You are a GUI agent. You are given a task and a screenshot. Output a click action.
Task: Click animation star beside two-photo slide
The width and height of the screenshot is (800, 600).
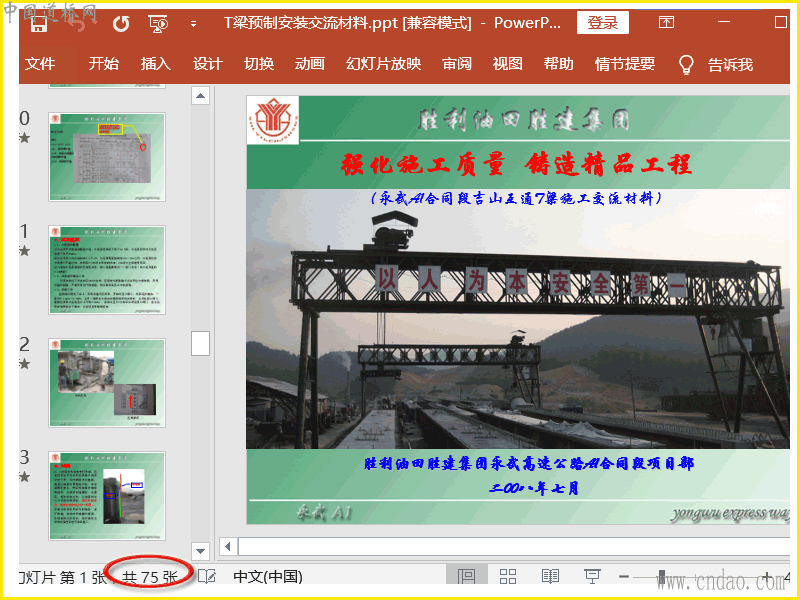tap(24, 364)
